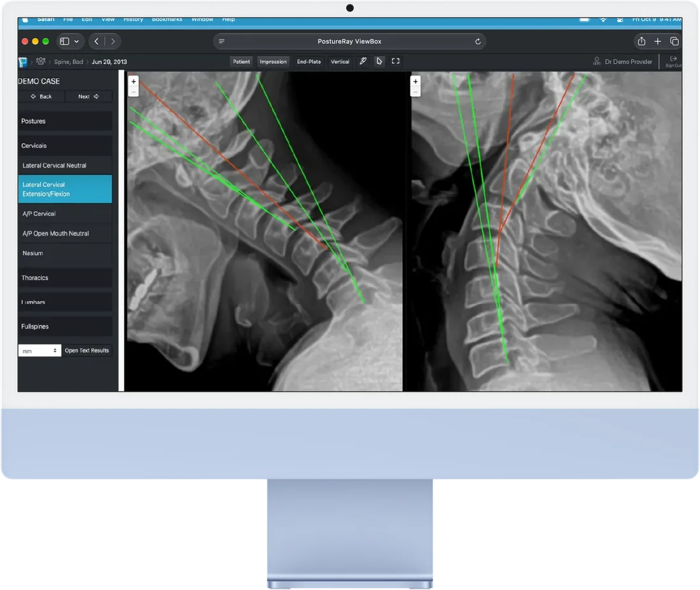Open Safari sidebar dropdown chevron

pos(77,41)
